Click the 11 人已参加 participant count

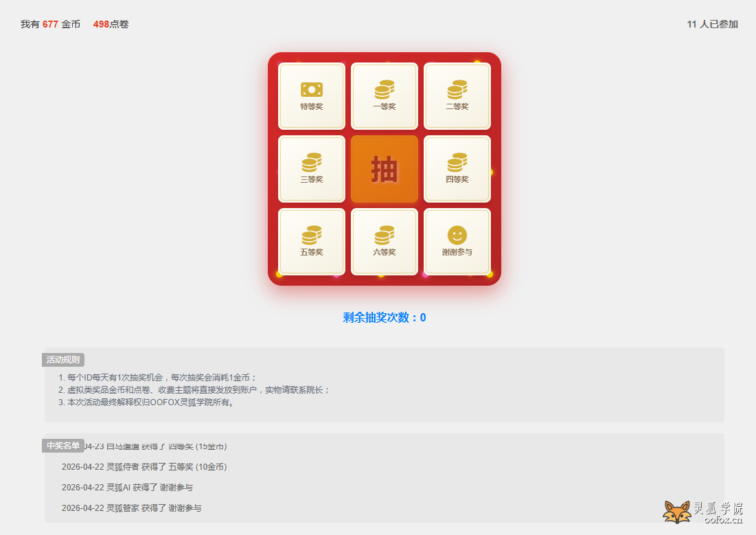pos(712,24)
